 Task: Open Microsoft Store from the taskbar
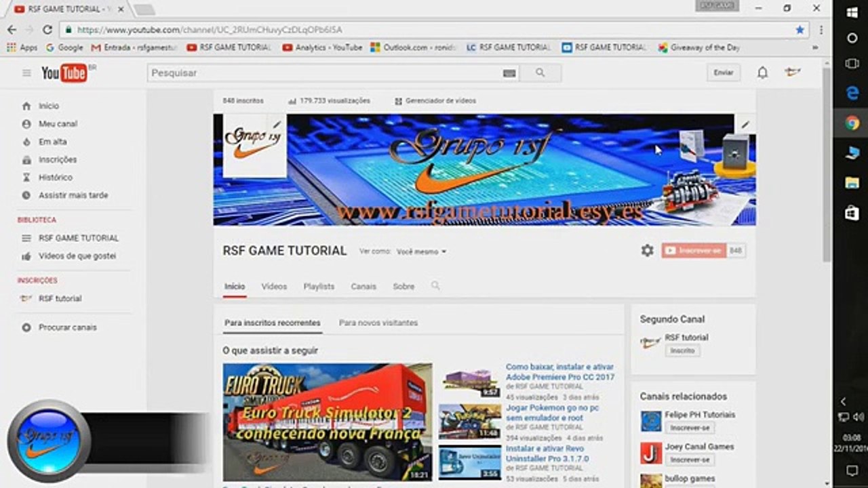(852, 213)
